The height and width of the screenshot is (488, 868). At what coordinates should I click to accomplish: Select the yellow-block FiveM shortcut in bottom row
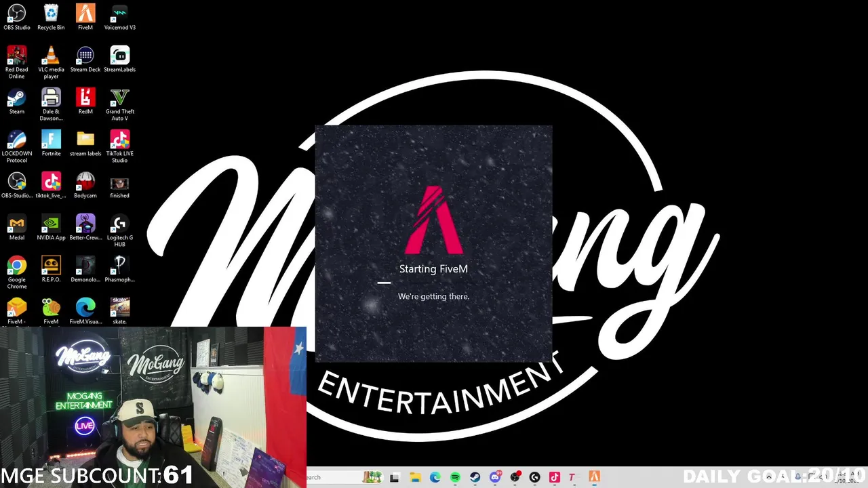point(17,311)
